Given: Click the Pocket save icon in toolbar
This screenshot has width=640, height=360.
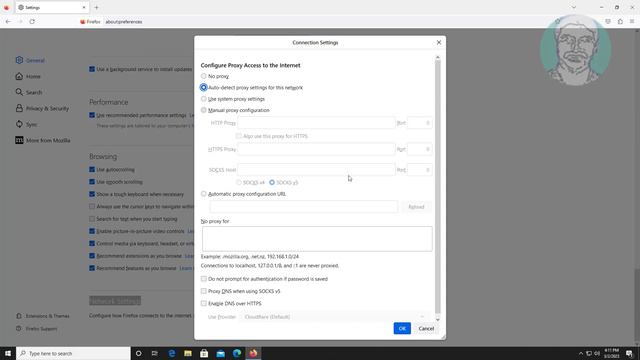Looking at the screenshot, I should tap(608, 22).
